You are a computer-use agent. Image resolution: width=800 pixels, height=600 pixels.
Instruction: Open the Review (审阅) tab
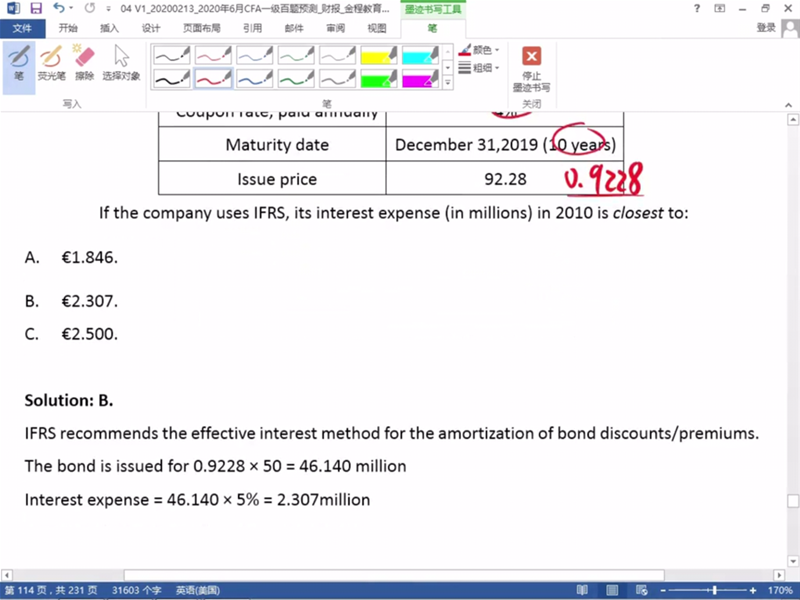(x=335, y=28)
